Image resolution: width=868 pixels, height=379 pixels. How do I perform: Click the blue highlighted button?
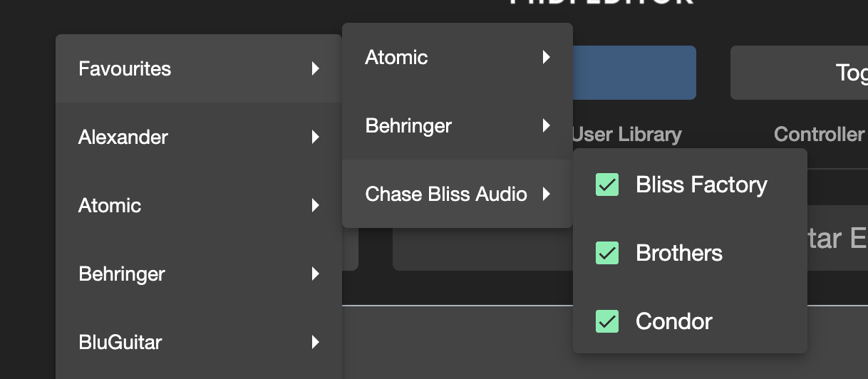pos(634,73)
